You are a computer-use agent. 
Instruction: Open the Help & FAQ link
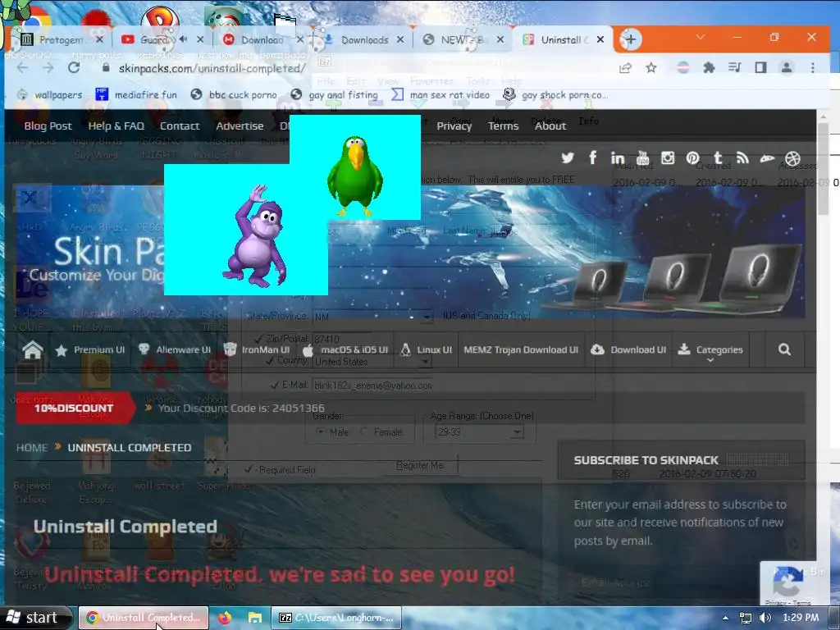(x=116, y=126)
